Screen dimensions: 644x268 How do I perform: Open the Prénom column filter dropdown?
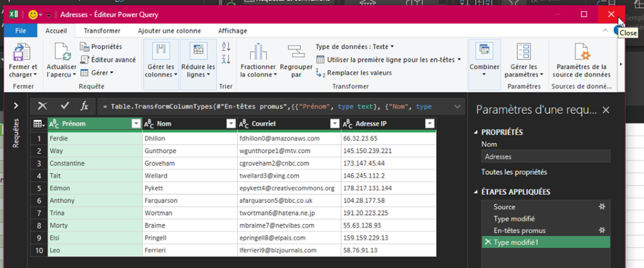[135, 123]
